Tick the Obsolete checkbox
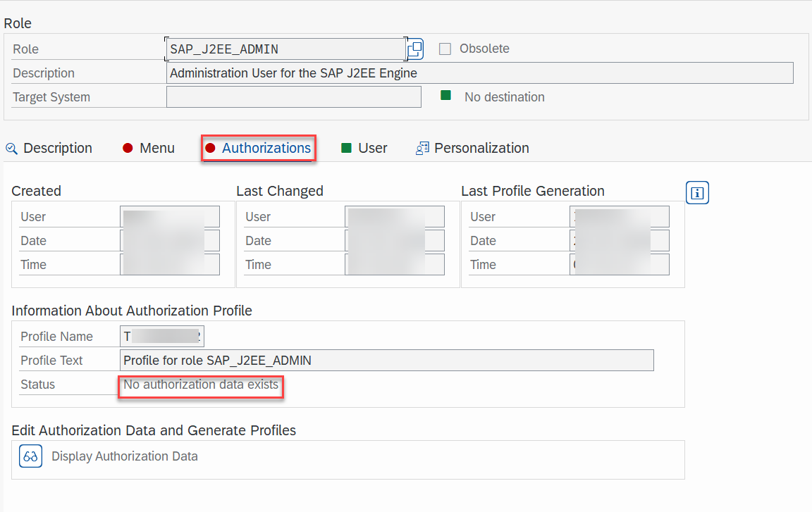Viewport: 812px width, 512px height. click(445, 49)
